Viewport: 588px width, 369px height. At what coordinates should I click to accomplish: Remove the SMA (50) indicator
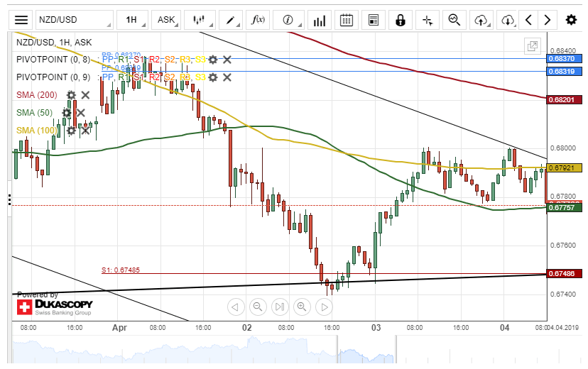point(81,113)
